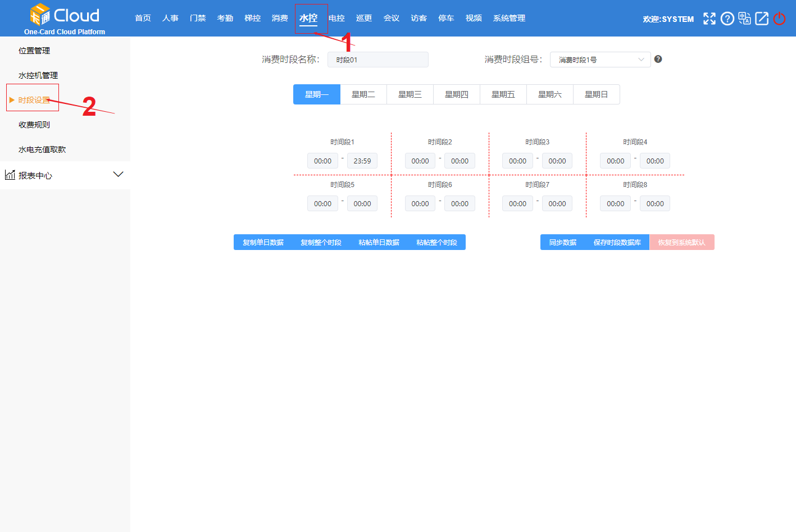Open the 消费时段1号 group dropdown
The image size is (796, 532).
(x=600, y=60)
